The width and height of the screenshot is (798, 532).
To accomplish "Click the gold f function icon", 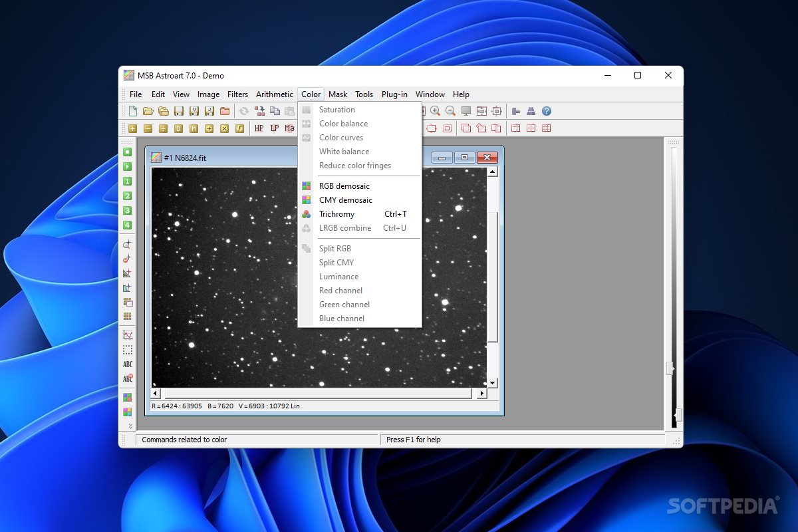I will (239, 128).
